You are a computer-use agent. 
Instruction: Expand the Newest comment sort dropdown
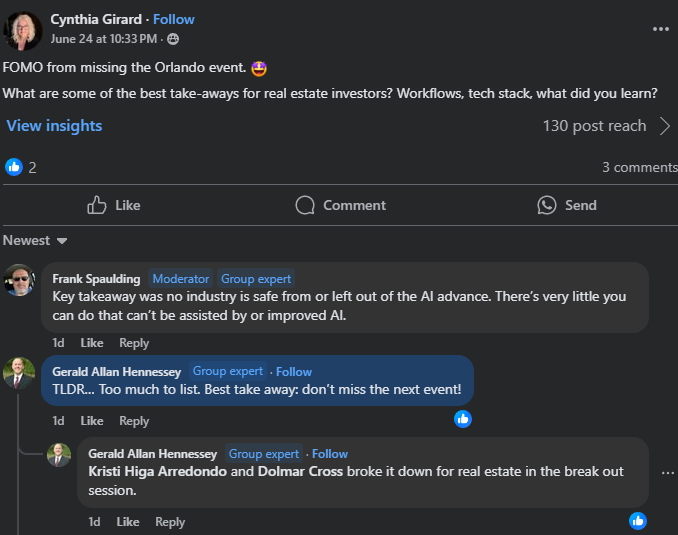(x=35, y=241)
